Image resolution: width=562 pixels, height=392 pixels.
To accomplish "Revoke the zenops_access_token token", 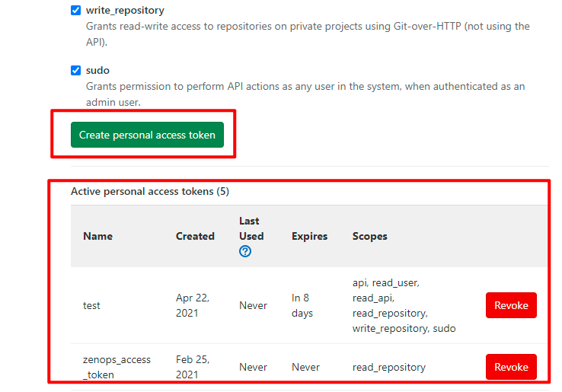I will 511,367.
